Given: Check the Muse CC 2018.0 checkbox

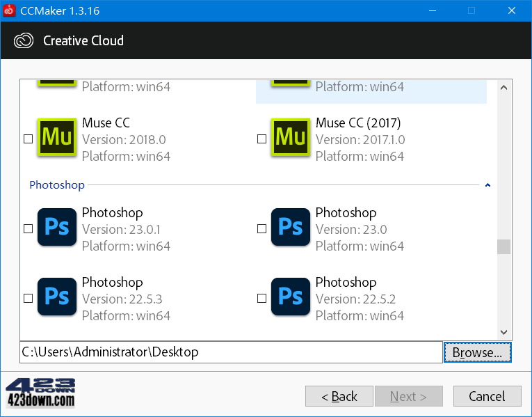Looking at the screenshot, I should pos(28,139).
